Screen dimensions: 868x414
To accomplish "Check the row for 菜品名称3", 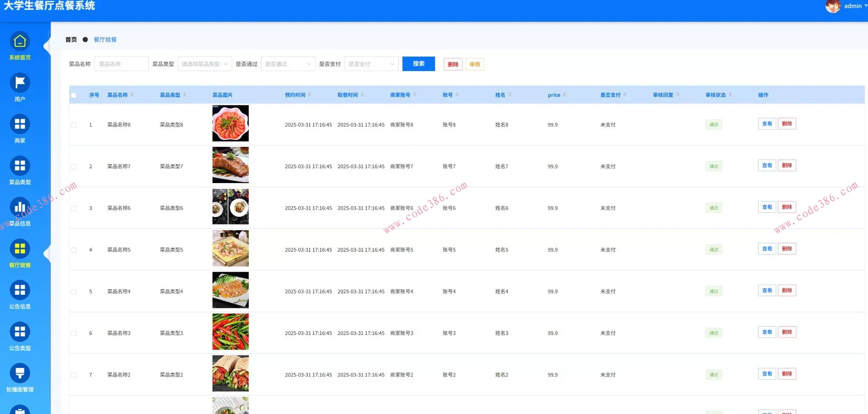I will [x=74, y=334].
